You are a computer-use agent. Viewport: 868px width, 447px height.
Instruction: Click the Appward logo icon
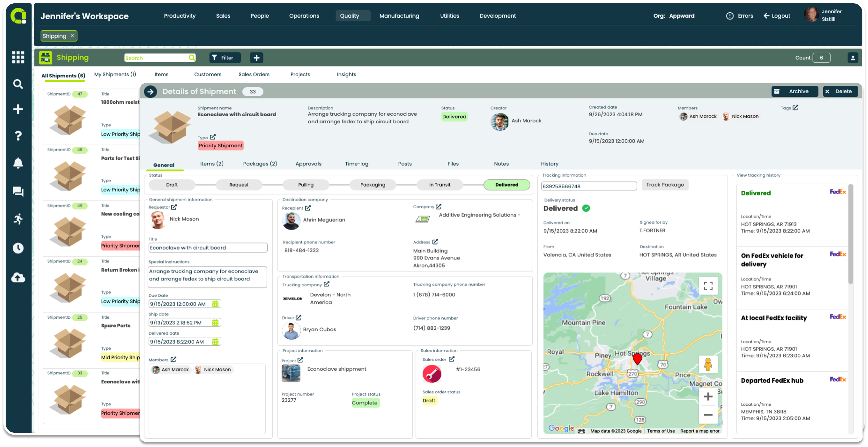[x=18, y=16]
